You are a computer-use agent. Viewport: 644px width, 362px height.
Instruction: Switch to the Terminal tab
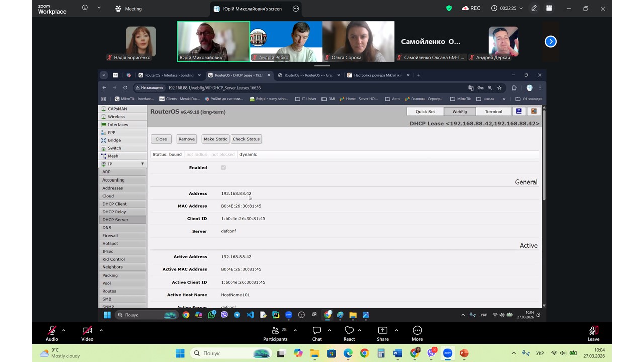(493, 112)
